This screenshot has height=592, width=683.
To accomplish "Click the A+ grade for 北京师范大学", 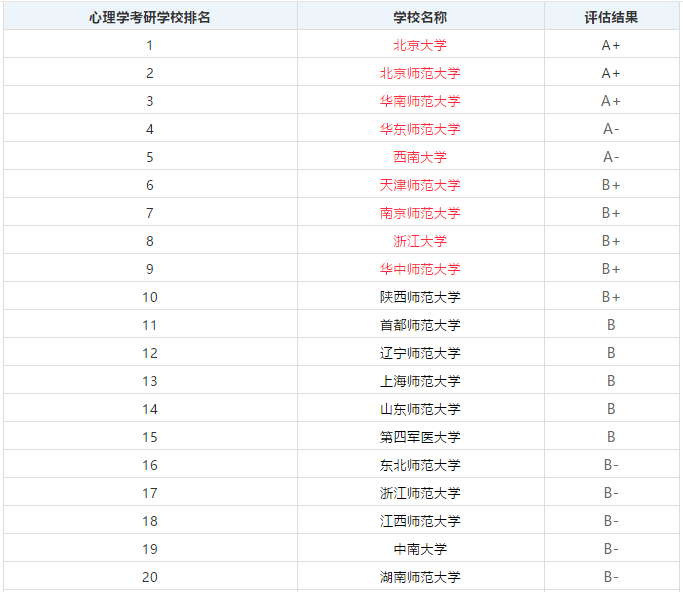I will coord(611,73).
